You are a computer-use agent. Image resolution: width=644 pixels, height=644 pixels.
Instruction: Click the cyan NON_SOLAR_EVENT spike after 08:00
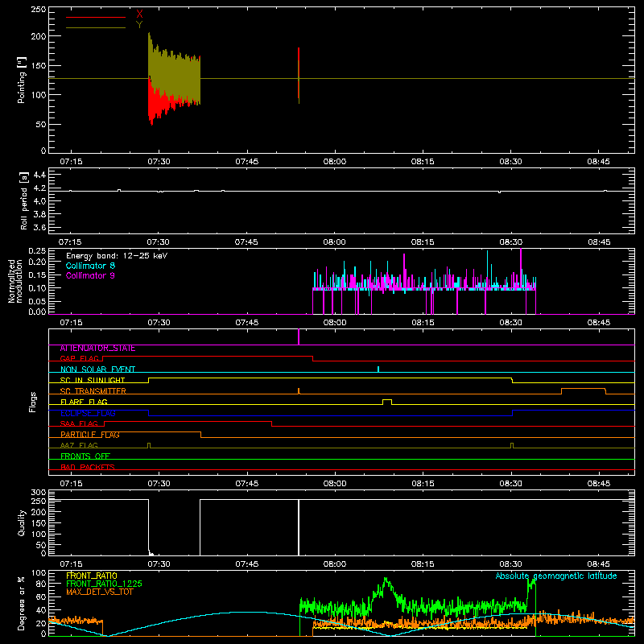(x=378, y=369)
